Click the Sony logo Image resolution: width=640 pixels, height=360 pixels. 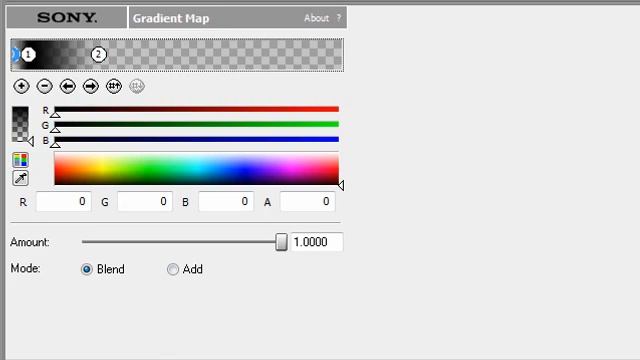[67, 18]
